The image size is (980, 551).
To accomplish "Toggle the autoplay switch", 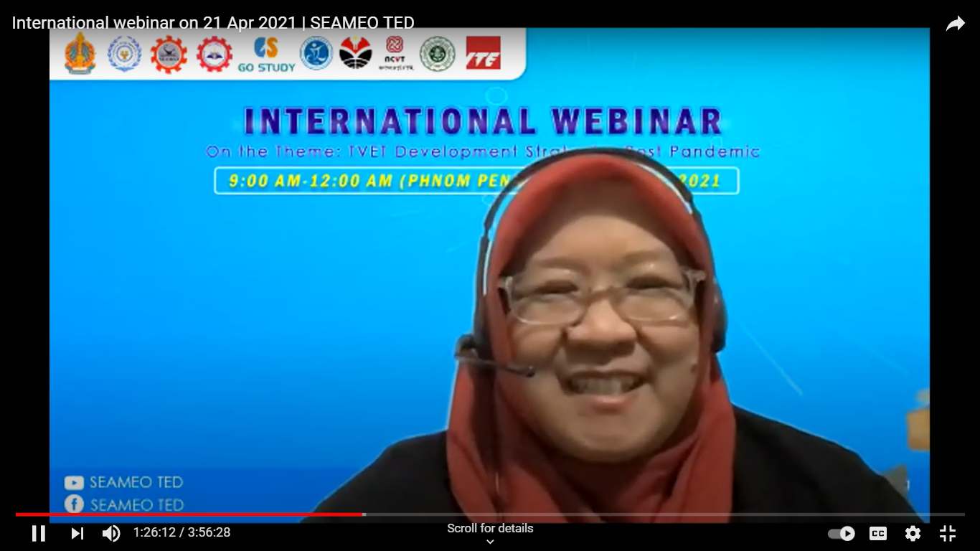I will 842,533.
